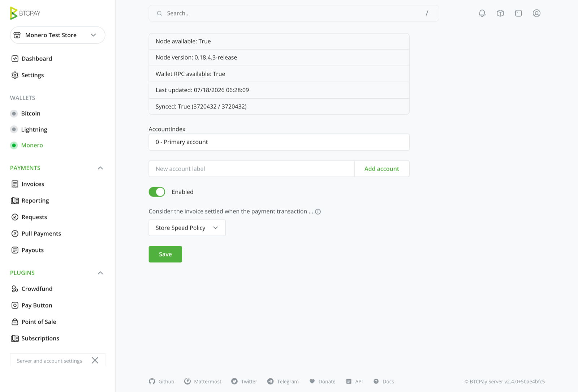
Task: Collapse the Plugins section chevron
Action: coord(100,273)
